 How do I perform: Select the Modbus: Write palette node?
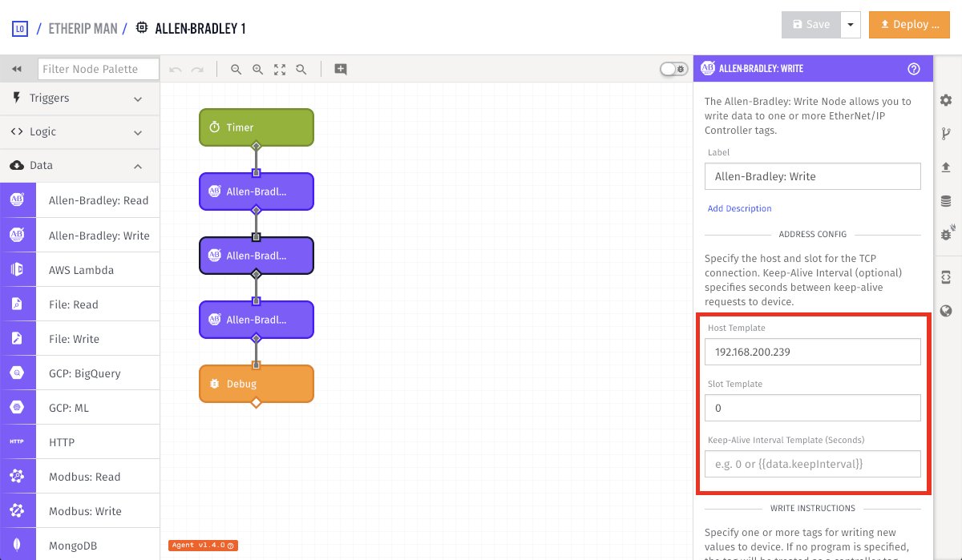click(80, 511)
